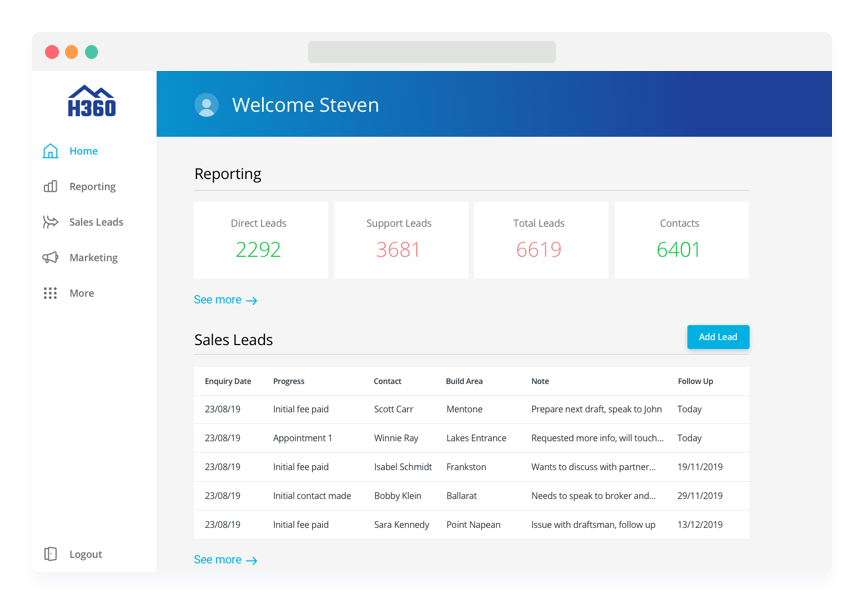The width and height of the screenshot is (864, 604).
Task: Click the Enquiry Date column header
Action: (228, 381)
